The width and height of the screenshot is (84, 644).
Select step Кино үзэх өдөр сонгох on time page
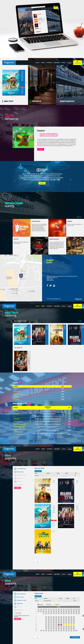point(20,469)
